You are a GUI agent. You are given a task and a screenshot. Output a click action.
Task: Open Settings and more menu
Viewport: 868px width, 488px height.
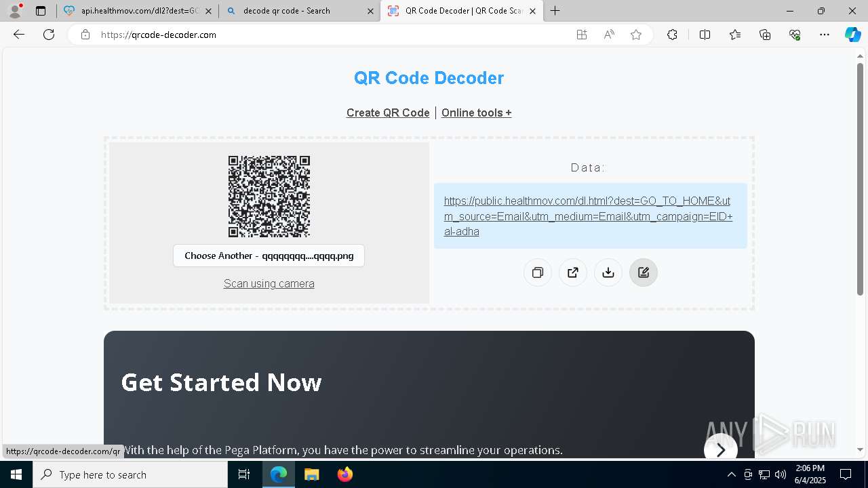[x=825, y=35]
